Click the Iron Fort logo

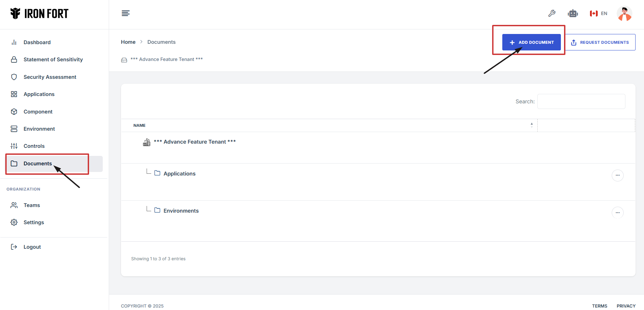tap(39, 14)
